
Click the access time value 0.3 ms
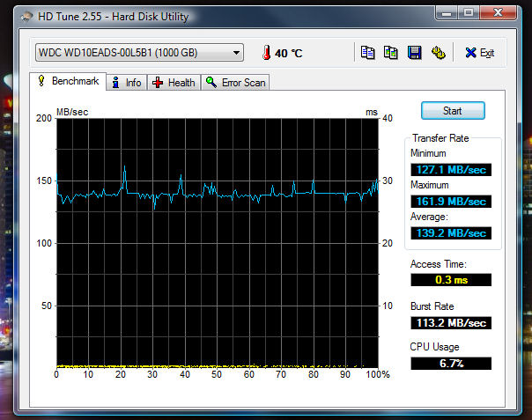tap(451, 280)
